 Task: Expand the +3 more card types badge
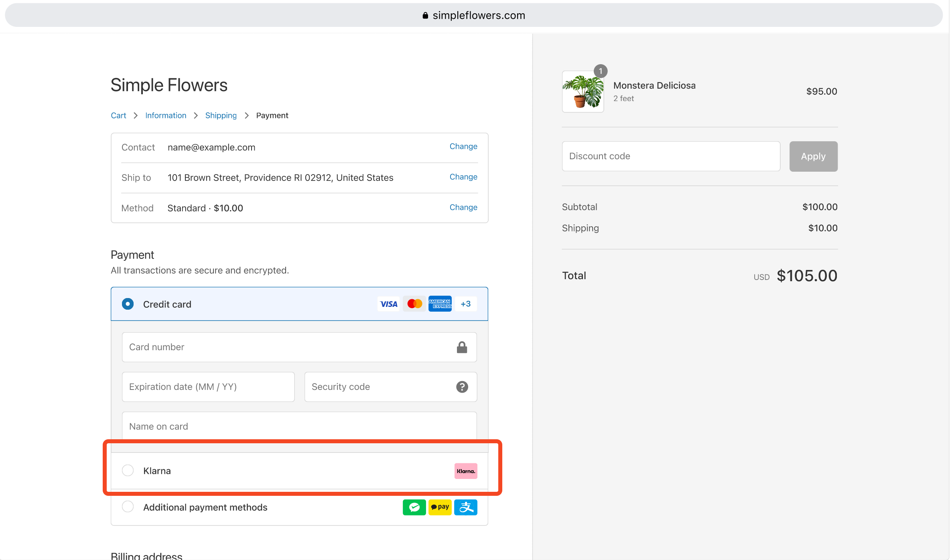click(x=466, y=304)
